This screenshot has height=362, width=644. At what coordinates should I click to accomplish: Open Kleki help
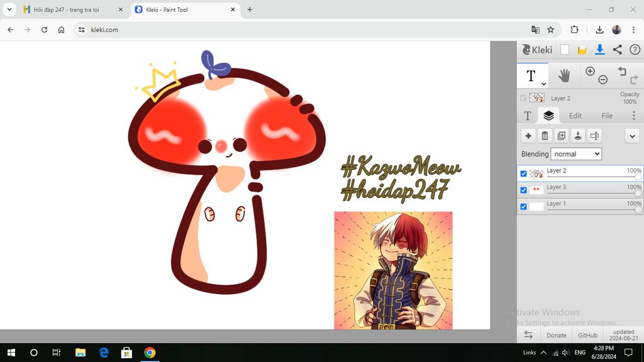point(635,50)
